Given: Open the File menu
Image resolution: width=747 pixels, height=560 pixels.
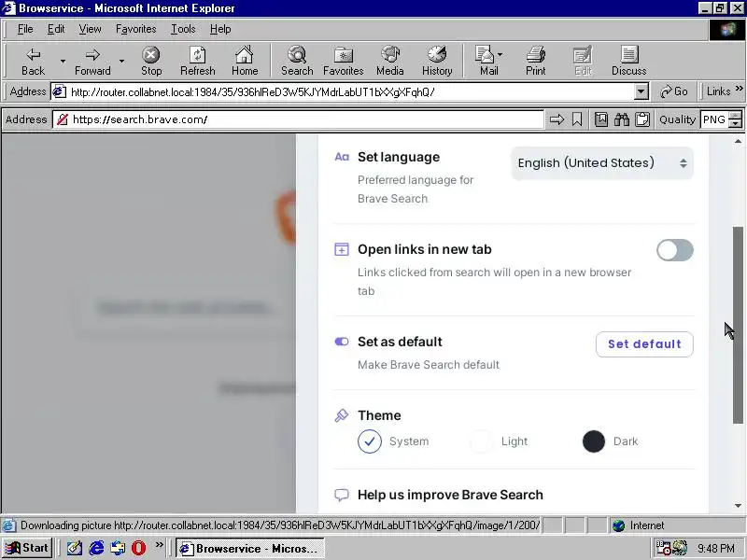Looking at the screenshot, I should [25, 29].
